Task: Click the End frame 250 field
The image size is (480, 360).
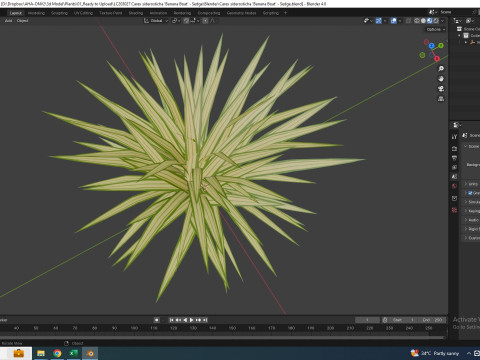Action: tap(432, 320)
